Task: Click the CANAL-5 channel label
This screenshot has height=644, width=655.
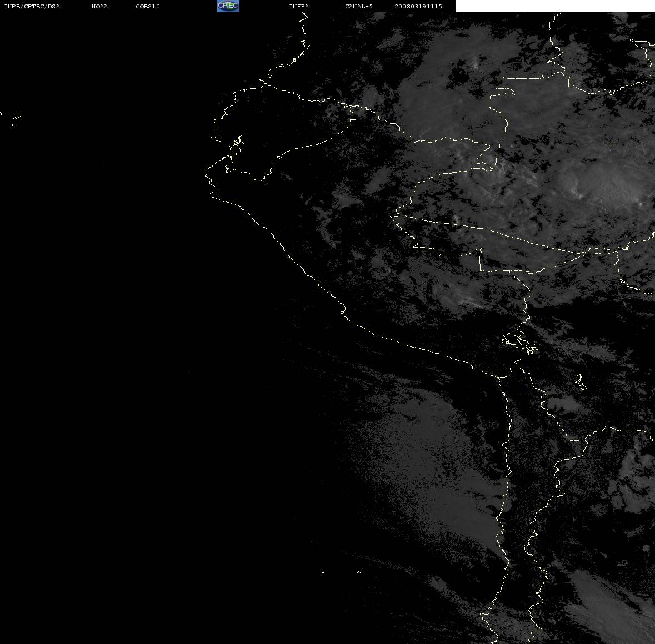Action: coord(359,6)
